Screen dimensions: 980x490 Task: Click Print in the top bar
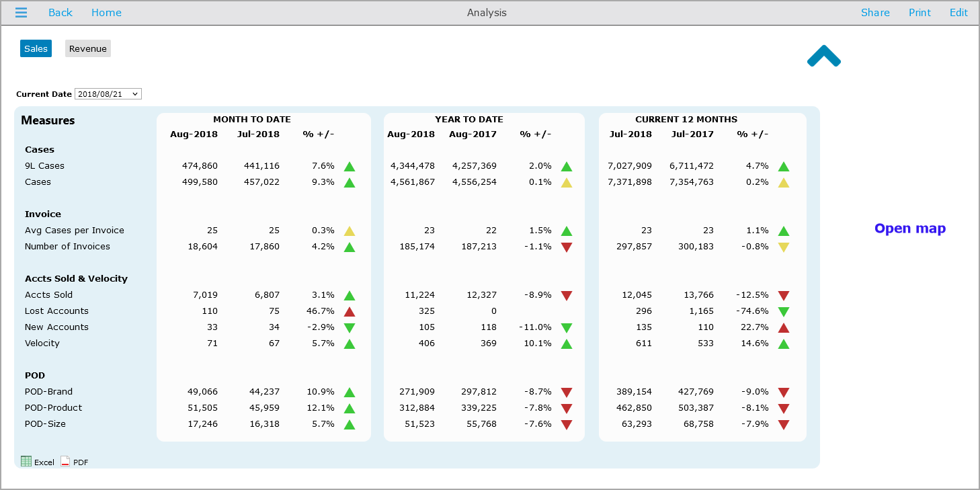pyautogui.click(x=920, y=13)
